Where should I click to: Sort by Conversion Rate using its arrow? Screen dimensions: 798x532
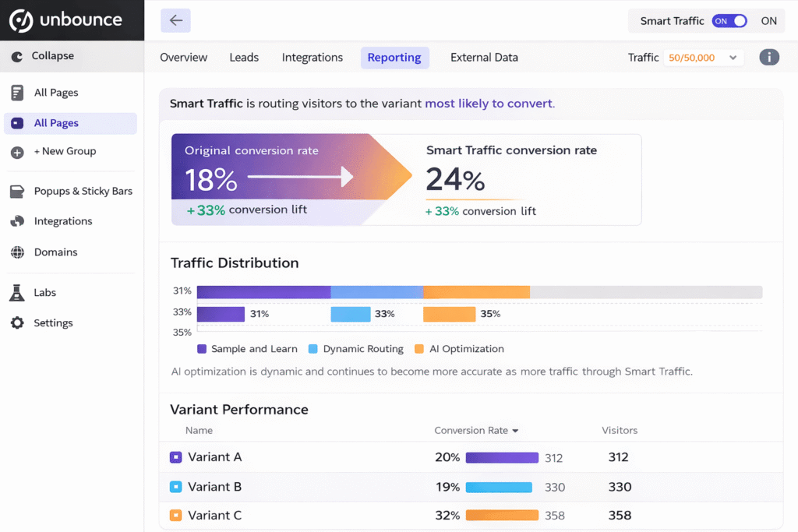[514, 430]
